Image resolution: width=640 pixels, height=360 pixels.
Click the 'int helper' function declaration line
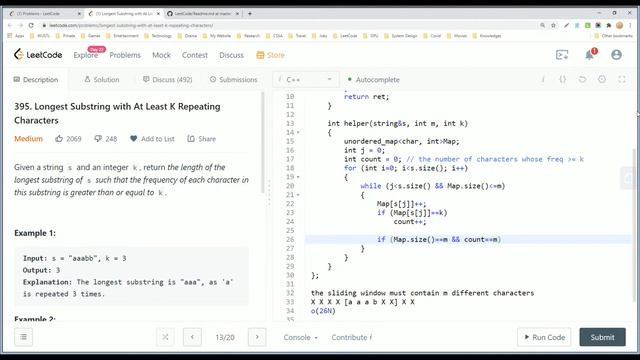click(398, 124)
